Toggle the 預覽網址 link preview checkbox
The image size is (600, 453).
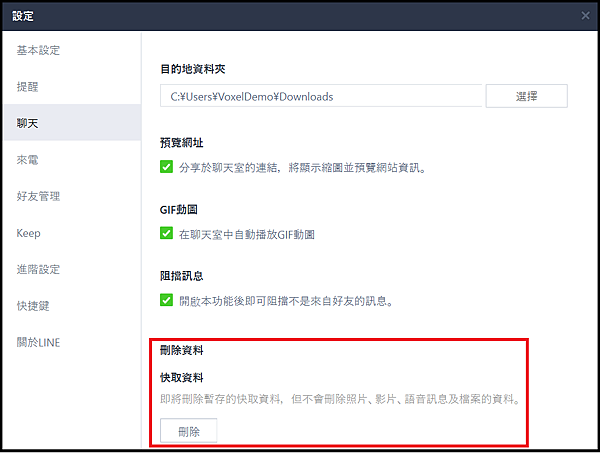coord(166,167)
